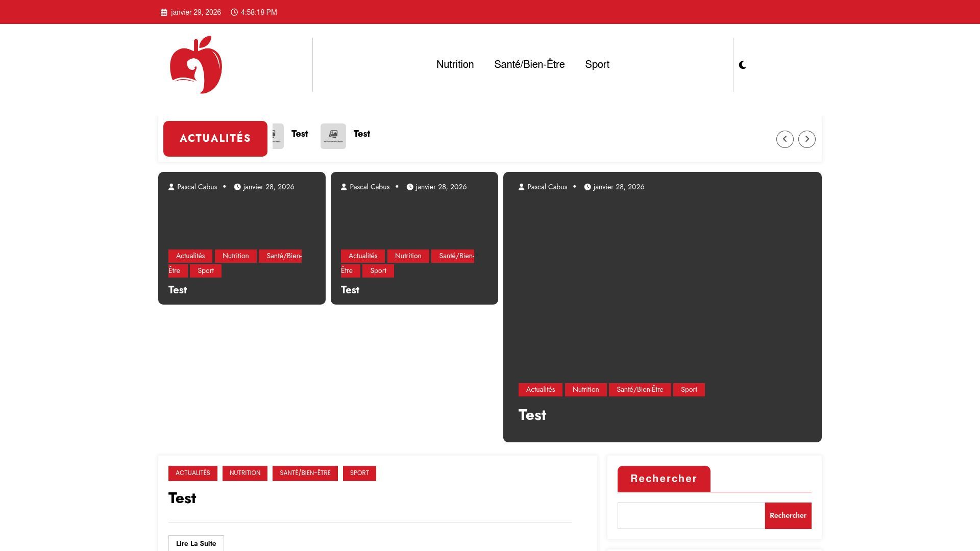Select the SPORT category in the post list
The height and width of the screenshot is (551, 980).
(359, 473)
